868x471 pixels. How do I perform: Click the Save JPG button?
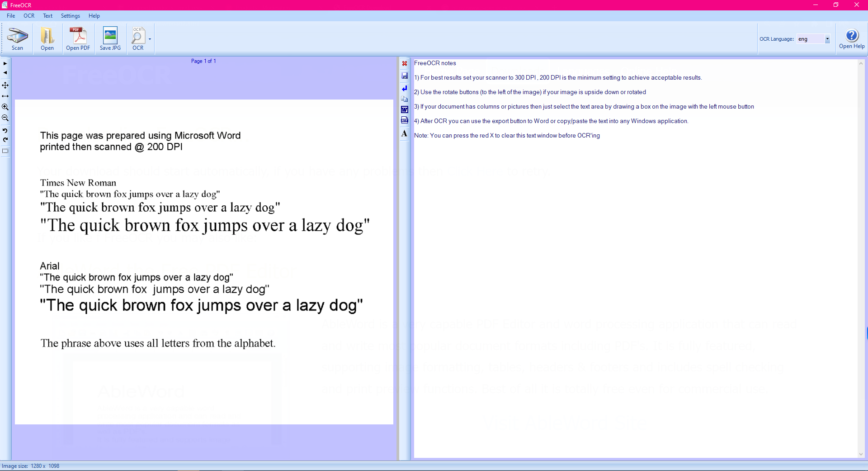[x=110, y=39]
